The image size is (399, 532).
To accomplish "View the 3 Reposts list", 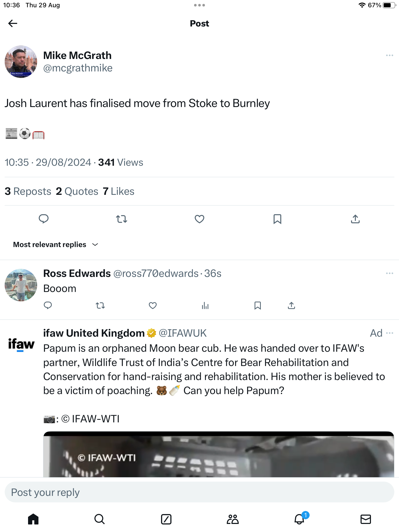I will [x=28, y=191].
